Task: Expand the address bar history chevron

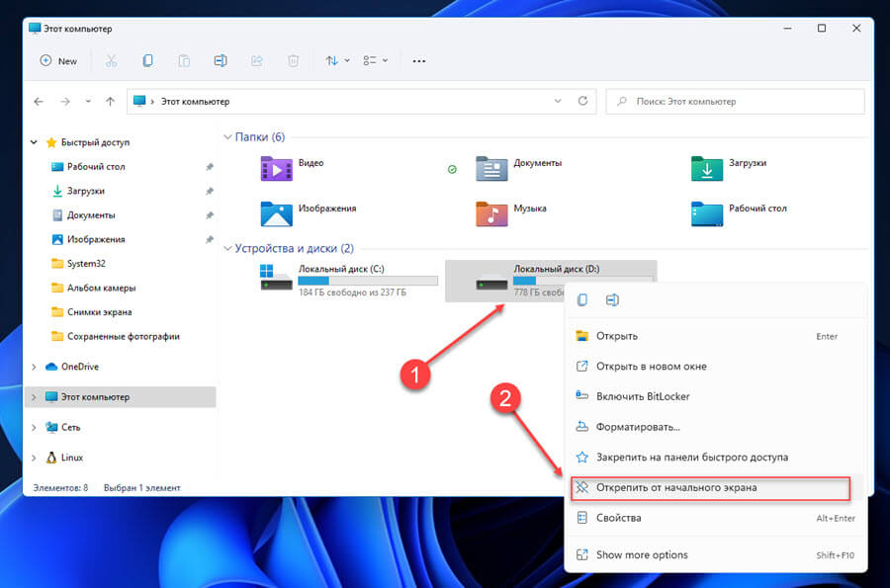Action: point(558,101)
